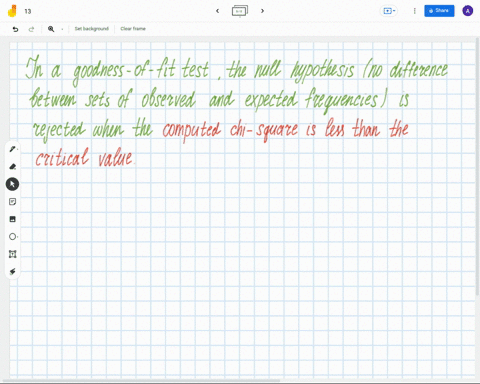Viewport: 480px width, 384px height.
Task: Redo the last action
Action: point(31,29)
